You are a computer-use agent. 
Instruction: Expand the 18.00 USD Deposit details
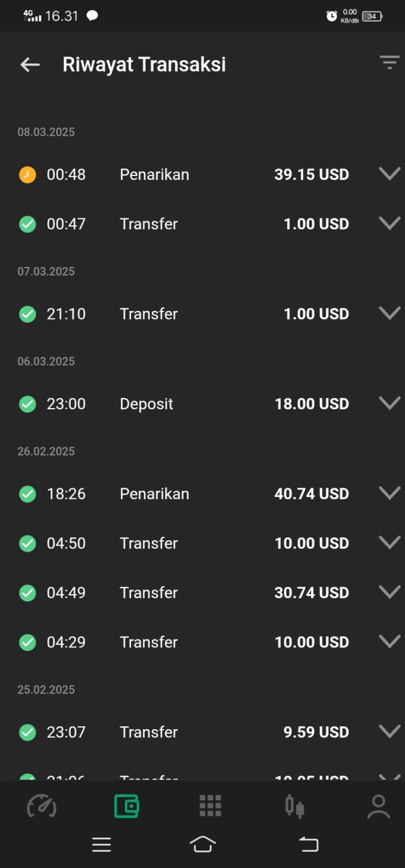point(389,403)
